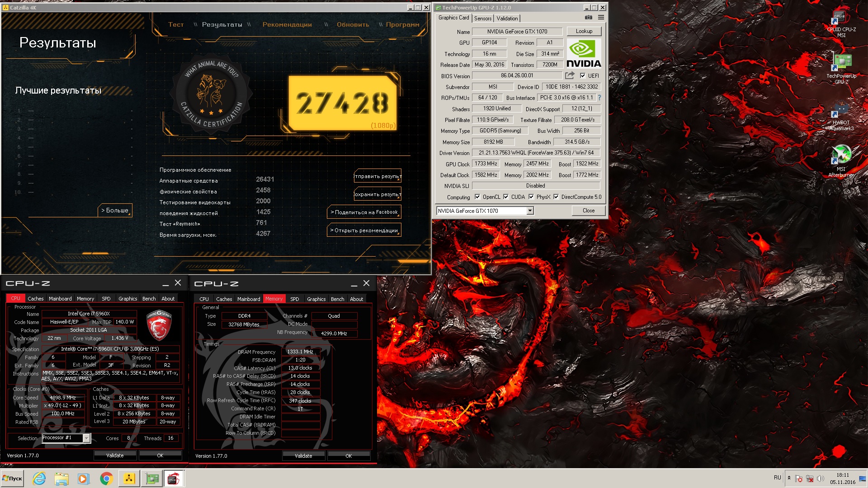
Task: Open Bench tab in right CPU-Z window
Action: point(337,299)
